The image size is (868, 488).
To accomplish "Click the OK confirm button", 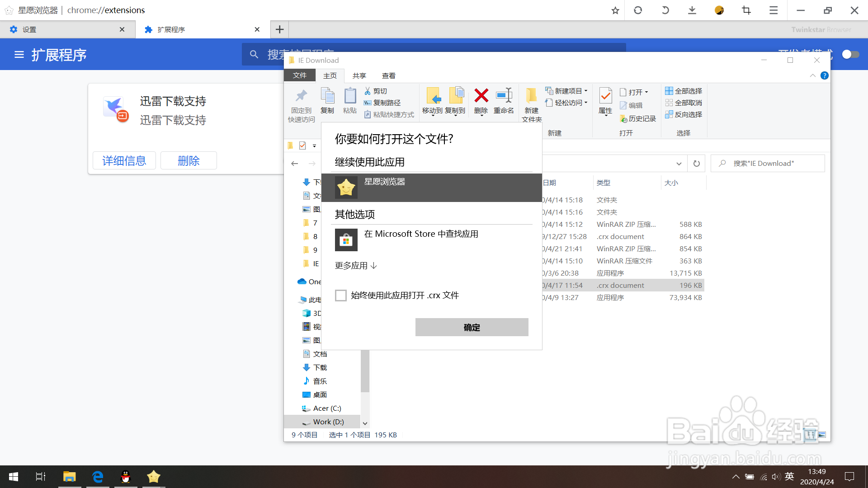I will [x=472, y=327].
